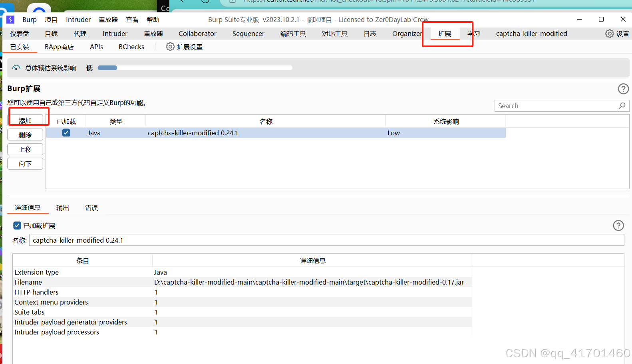Select the APIs sub-tab
Screen dimensions: 632x364
(x=96, y=47)
